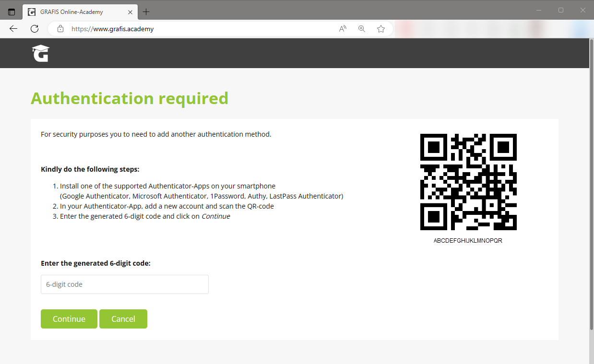Add page to favorites with star icon
Viewport: 594px width, 364px height.
(381, 29)
